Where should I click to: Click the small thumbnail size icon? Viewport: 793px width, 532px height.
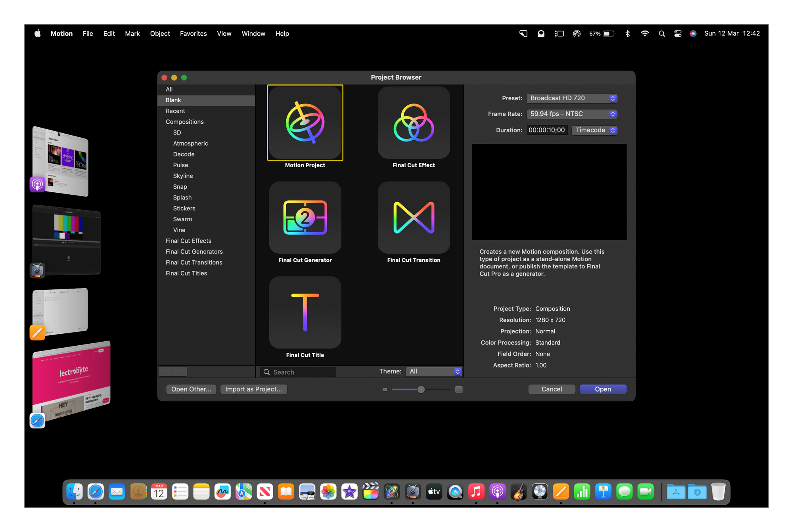[385, 390]
